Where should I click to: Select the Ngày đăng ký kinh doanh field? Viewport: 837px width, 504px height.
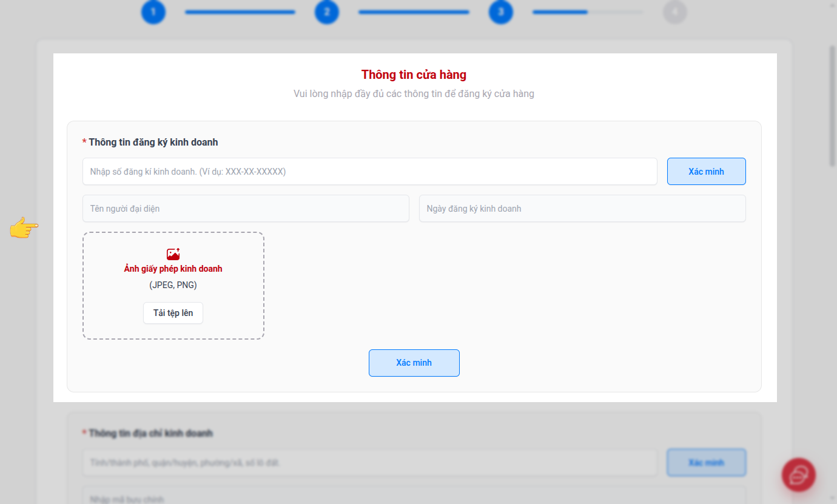582,209
